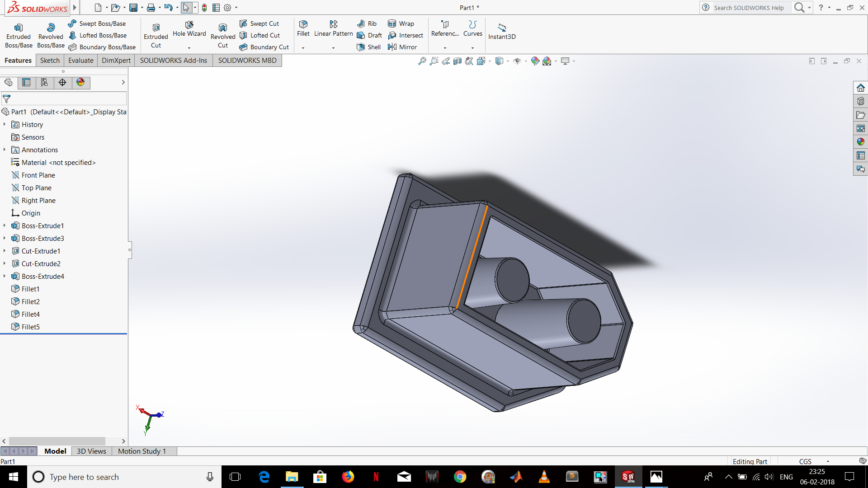Click the Save icon
Screen dimensions: 868x488
coord(133,8)
